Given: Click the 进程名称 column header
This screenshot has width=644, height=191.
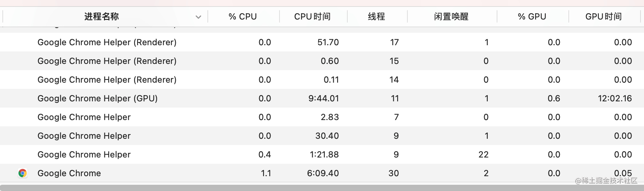Looking at the screenshot, I should point(101,16).
